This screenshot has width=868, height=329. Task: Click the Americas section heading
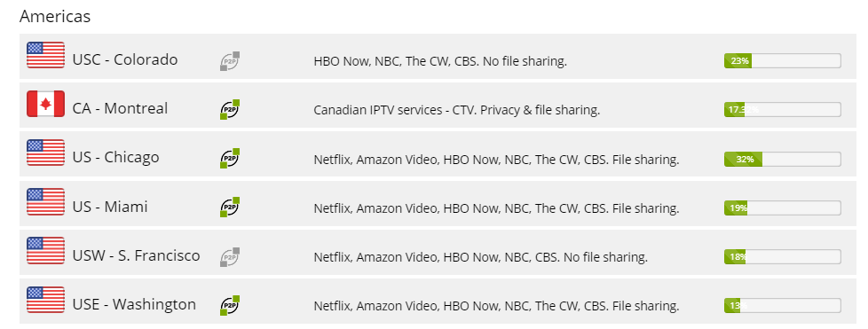pos(55,17)
